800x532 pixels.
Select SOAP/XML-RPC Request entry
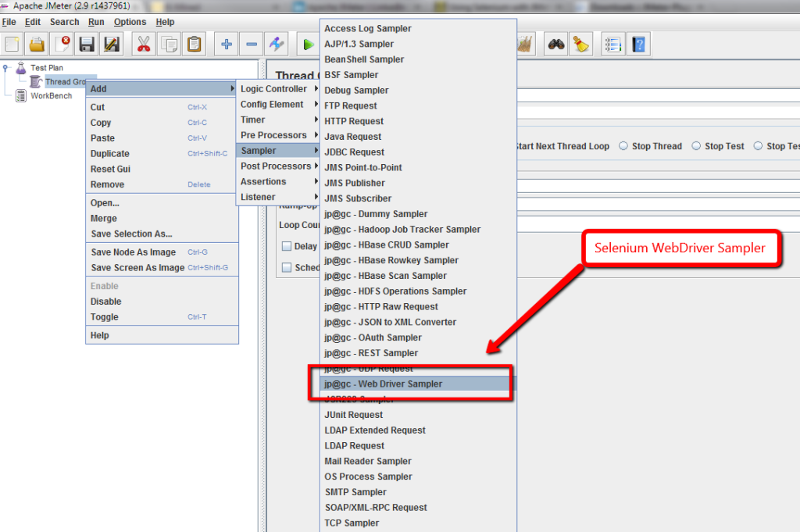pos(418,508)
